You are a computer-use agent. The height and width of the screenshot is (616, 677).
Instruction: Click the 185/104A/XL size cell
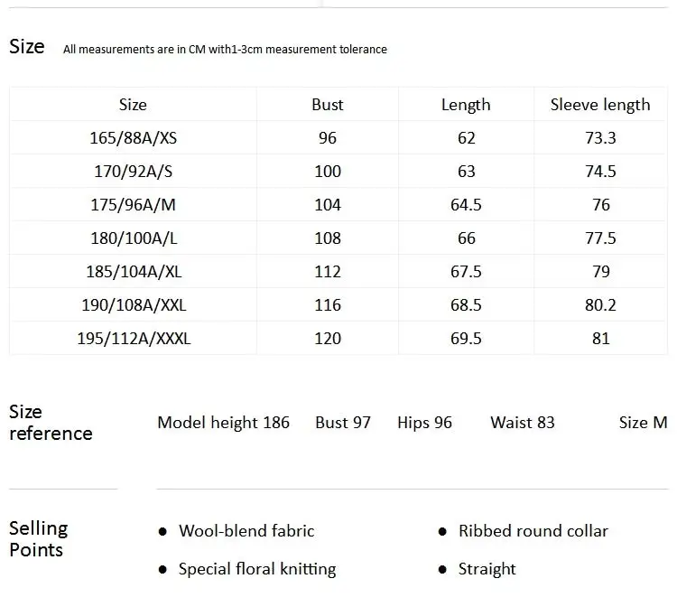pyautogui.click(x=134, y=271)
